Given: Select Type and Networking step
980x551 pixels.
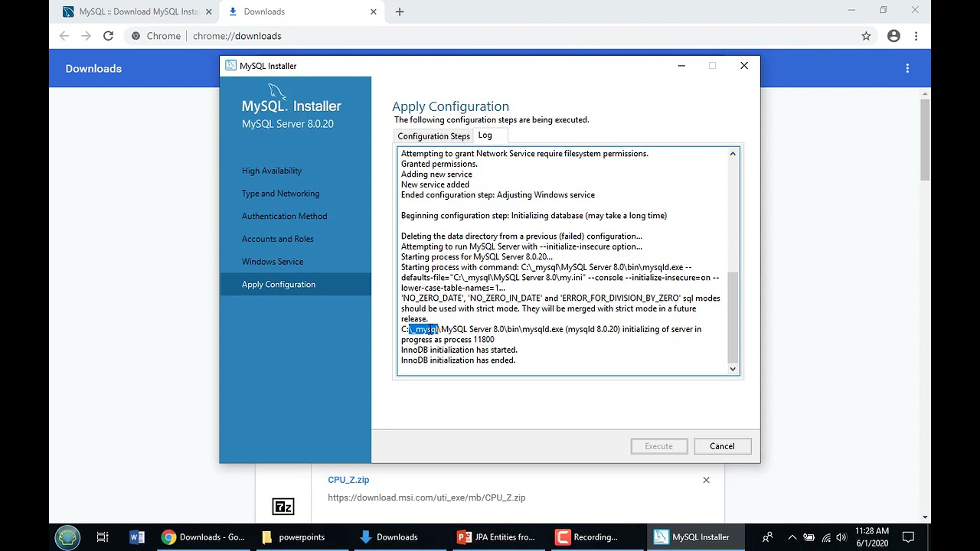Looking at the screenshot, I should pos(281,194).
